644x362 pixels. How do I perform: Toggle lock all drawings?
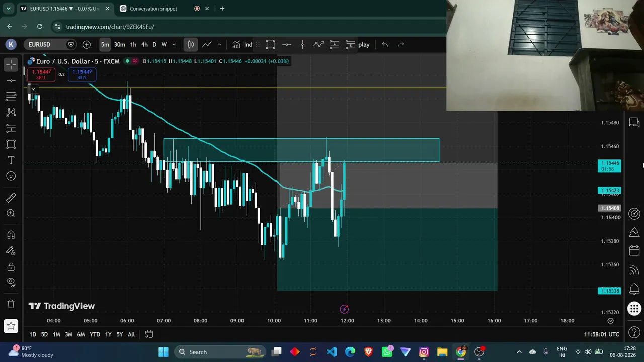[11, 267]
